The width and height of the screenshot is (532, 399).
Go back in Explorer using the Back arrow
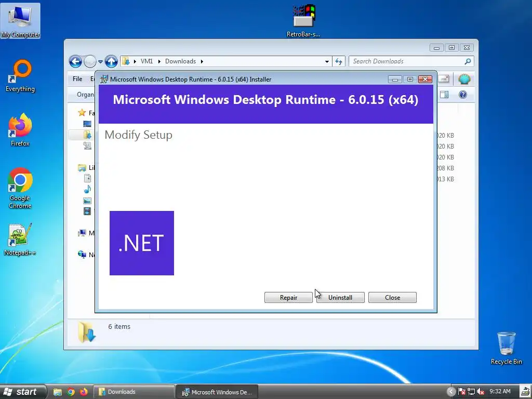pos(75,61)
